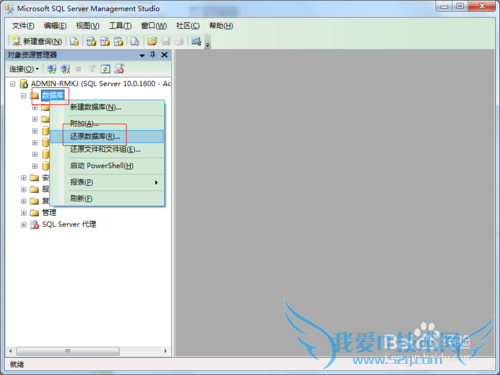Choose 刷新(F) from context menu

tap(107, 199)
